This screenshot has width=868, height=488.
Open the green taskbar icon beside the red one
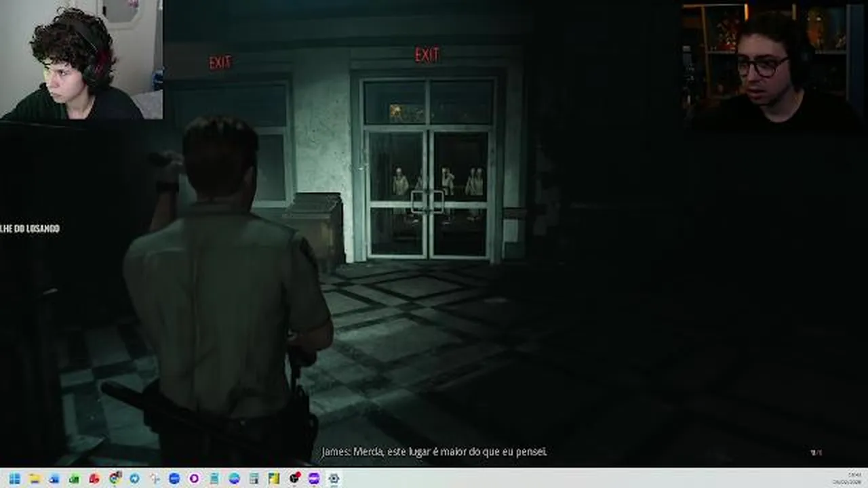tap(74, 479)
